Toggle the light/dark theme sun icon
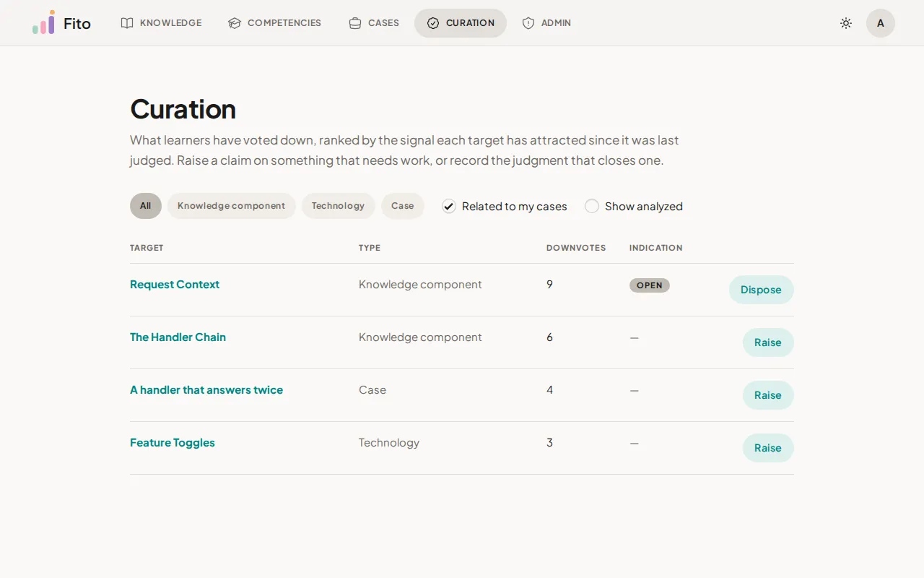The image size is (924, 578). tap(846, 23)
